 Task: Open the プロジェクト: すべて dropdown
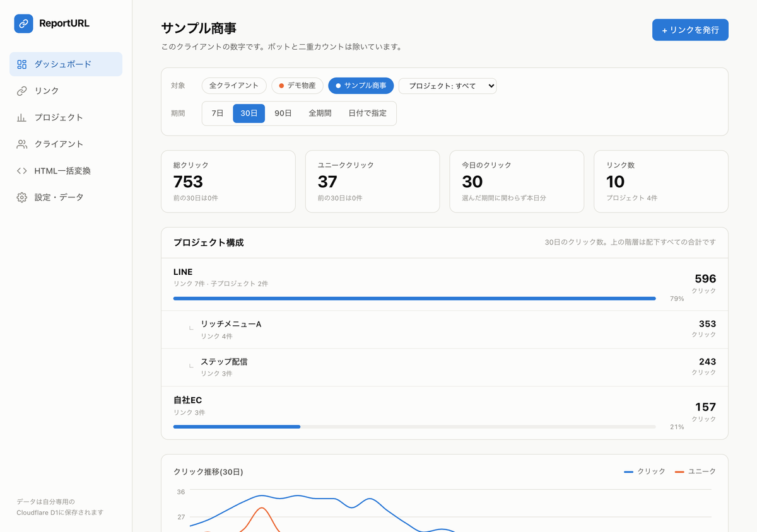point(447,86)
